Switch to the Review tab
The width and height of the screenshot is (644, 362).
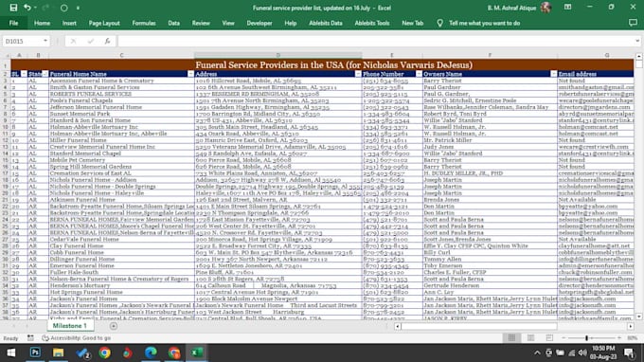click(201, 23)
